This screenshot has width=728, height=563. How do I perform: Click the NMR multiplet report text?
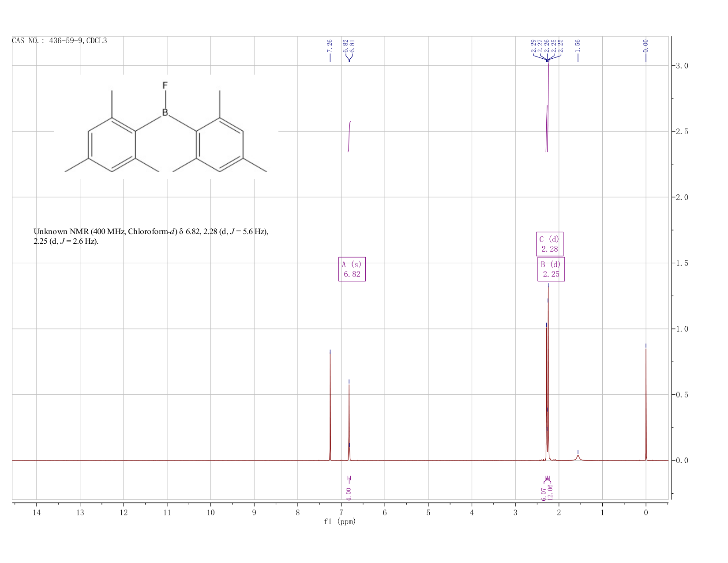pyautogui.click(x=151, y=237)
